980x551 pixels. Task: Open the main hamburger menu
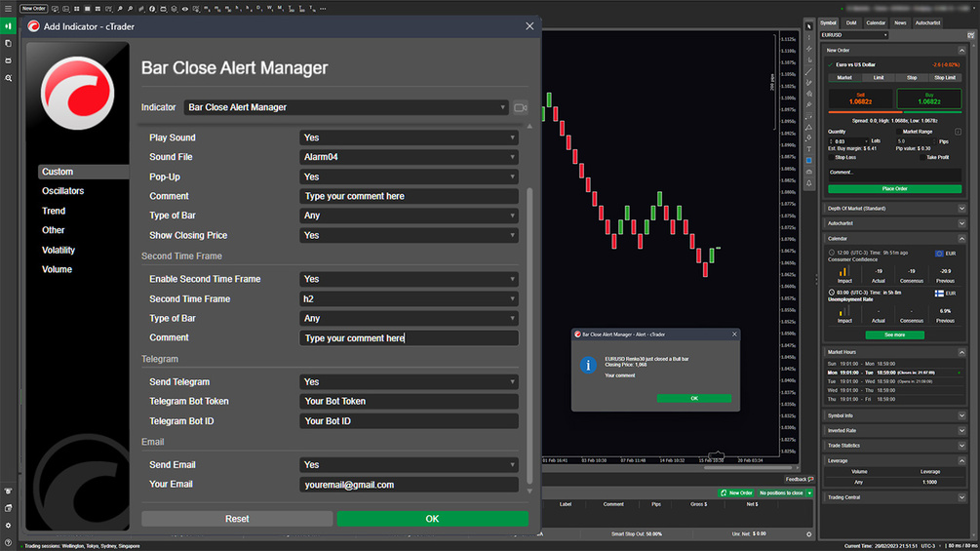coord(8,9)
